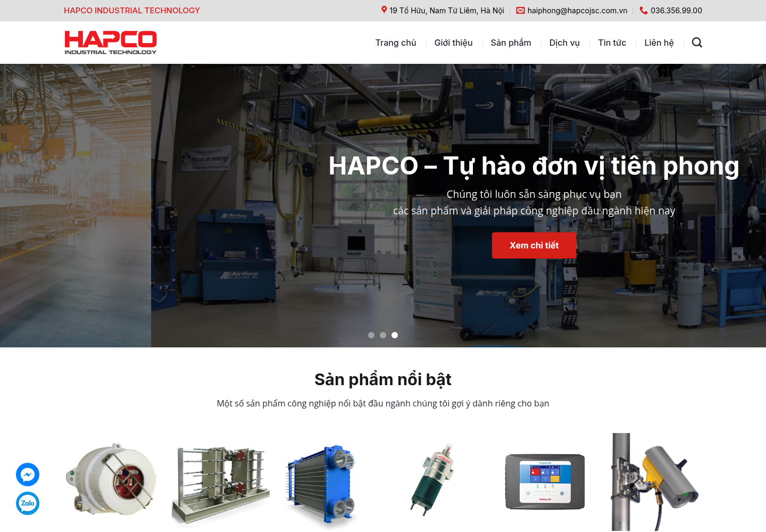This screenshot has width=766, height=532.
Task: Open the search magnifier icon
Action: [697, 43]
